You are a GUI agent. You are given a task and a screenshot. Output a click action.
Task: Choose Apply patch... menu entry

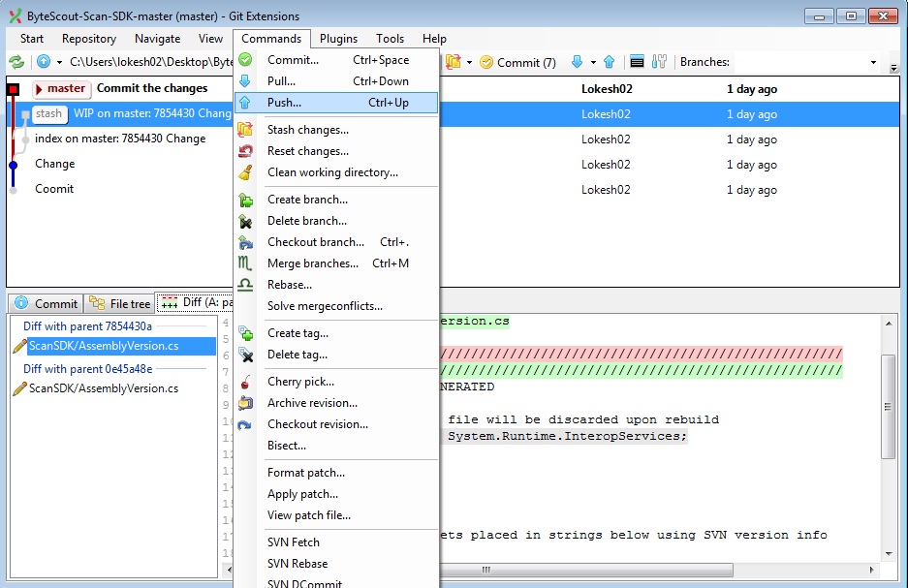336,494
